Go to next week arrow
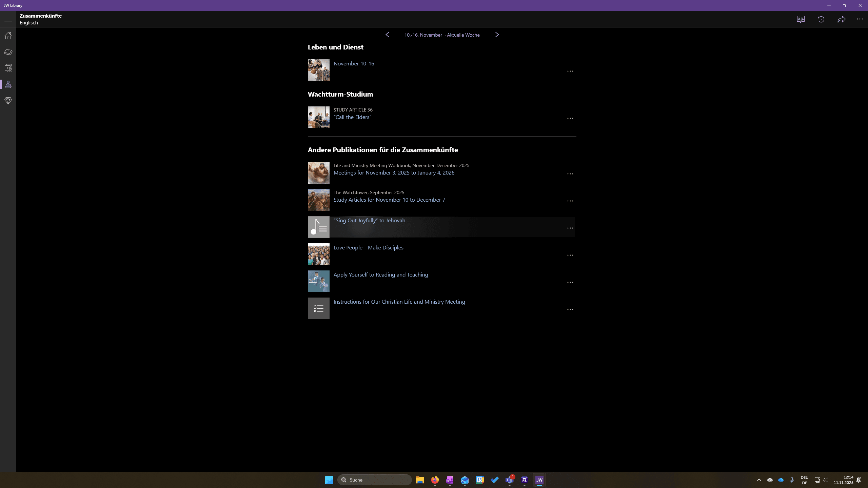The height and width of the screenshot is (488, 868). [497, 35]
